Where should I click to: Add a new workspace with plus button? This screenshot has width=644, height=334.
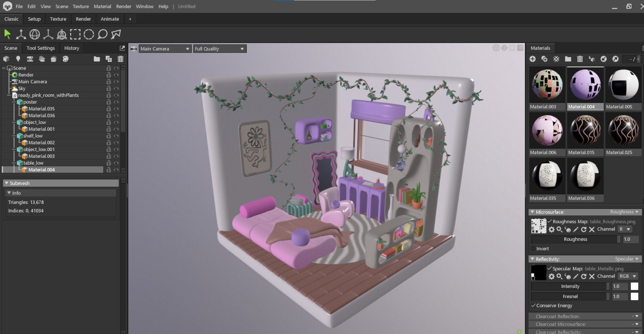tap(130, 19)
